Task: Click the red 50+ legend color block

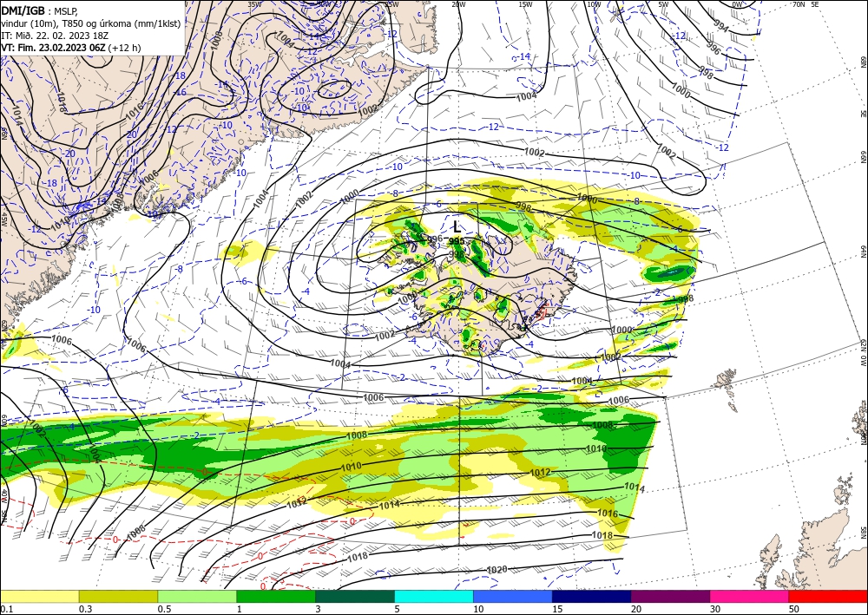Action: click(828, 596)
